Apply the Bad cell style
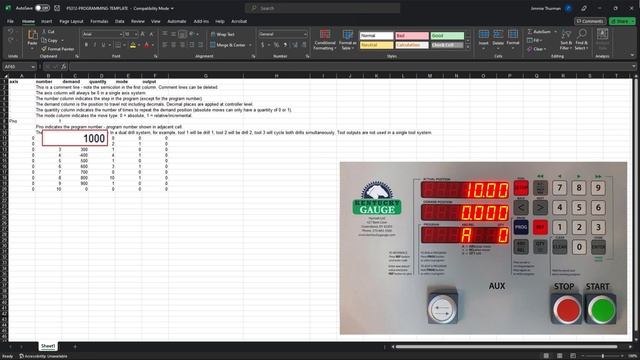This screenshot has height=360, width=640. click(412, 36)
